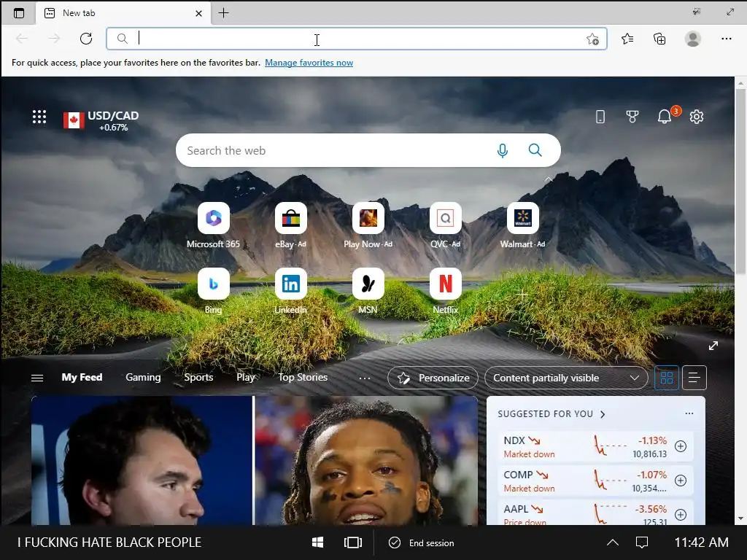Click the Personalize button
Screen dimensions: 747x560
click(433, 378)
